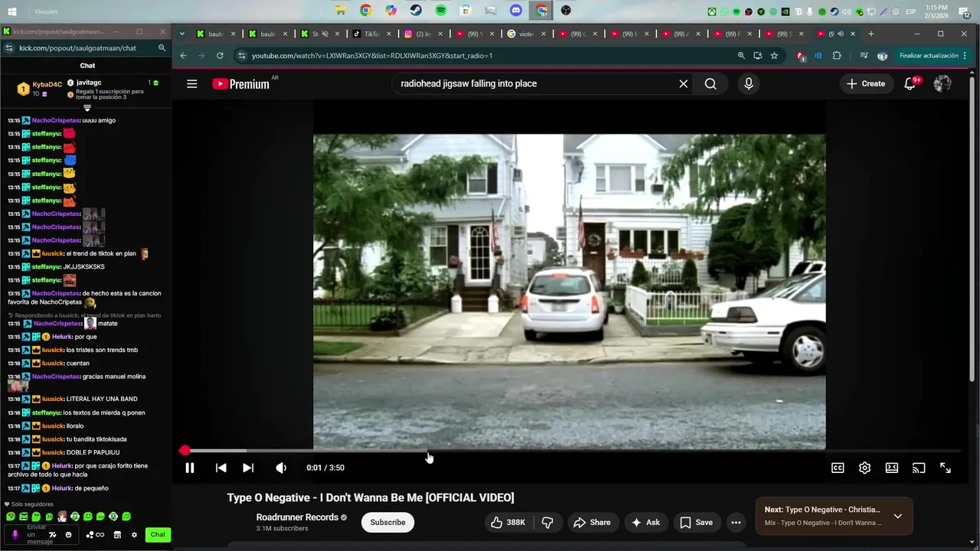Switch to the Instagram browser tab

coord(423,34)
